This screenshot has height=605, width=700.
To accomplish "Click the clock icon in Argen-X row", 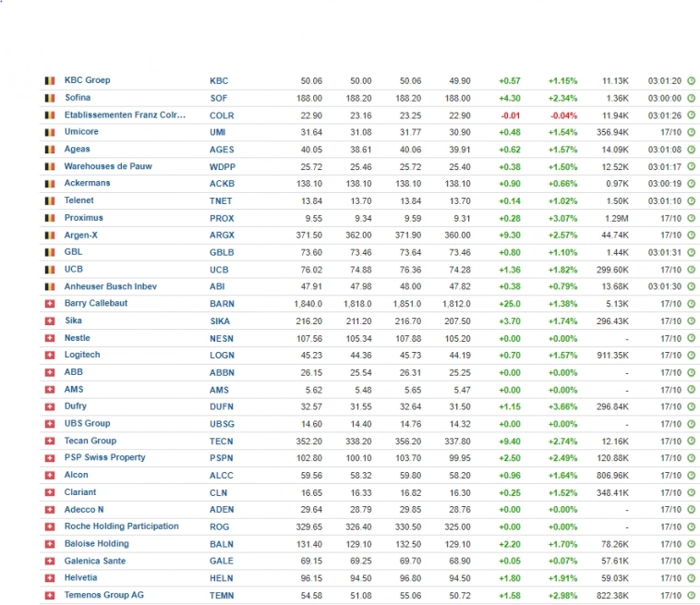I will click(x=691, y=236).
